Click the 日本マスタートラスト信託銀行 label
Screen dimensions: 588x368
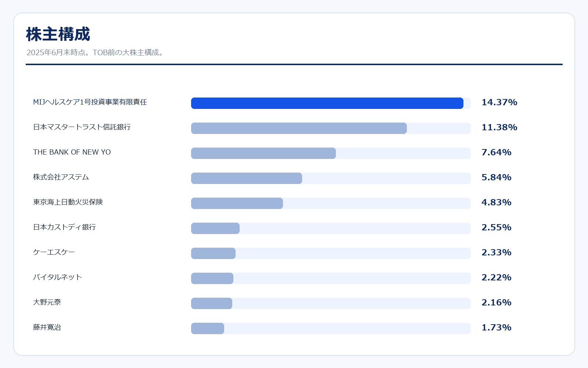(x=82, y=127)
